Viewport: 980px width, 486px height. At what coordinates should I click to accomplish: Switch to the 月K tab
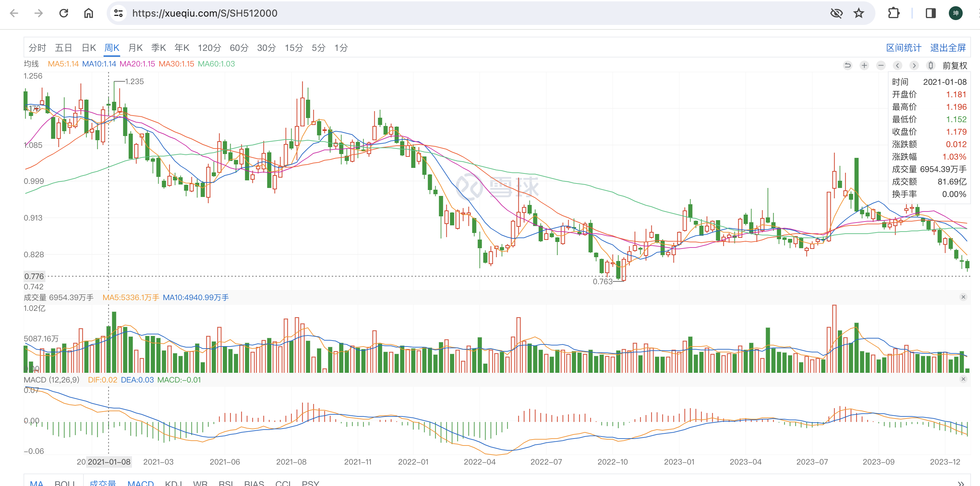click(135, 48)
